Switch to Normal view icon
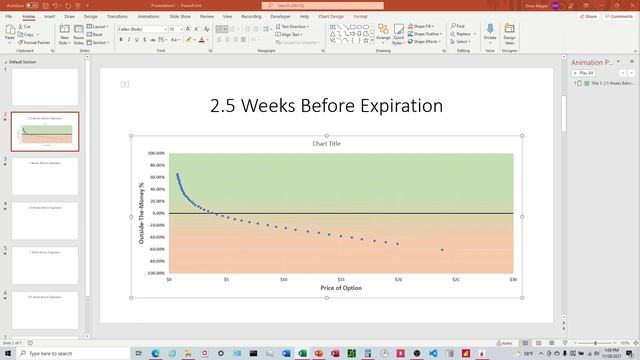 coord(525,343)
